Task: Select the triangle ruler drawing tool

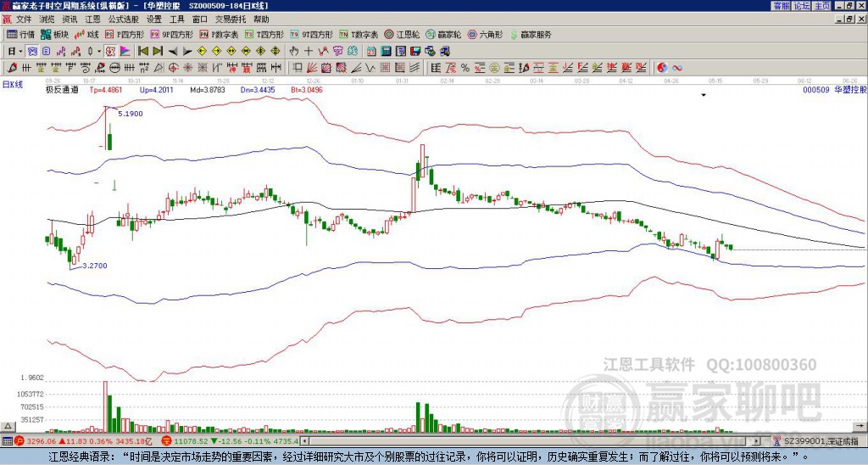Action: [159, 68]
